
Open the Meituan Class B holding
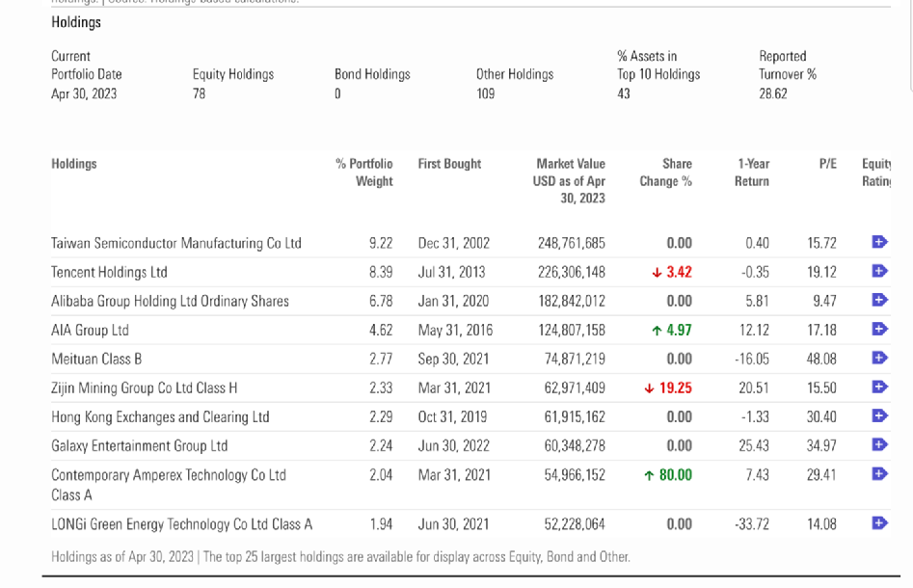tap(96, 359)
